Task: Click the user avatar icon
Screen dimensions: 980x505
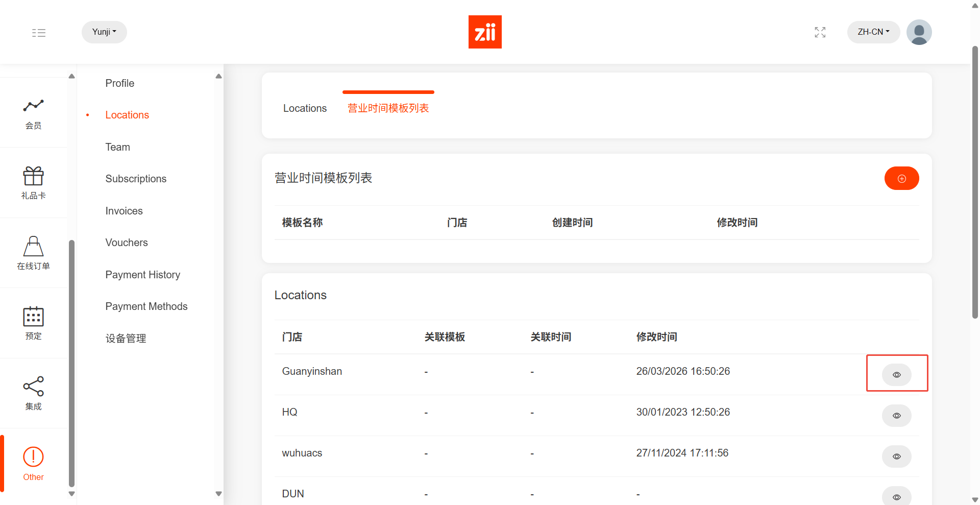Action: (x=919, y=32)
